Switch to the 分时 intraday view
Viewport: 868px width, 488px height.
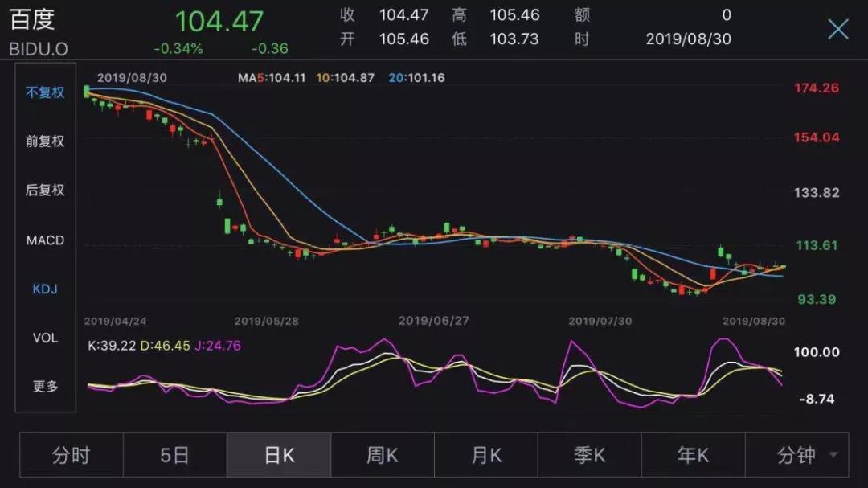(x=71, y=454)
